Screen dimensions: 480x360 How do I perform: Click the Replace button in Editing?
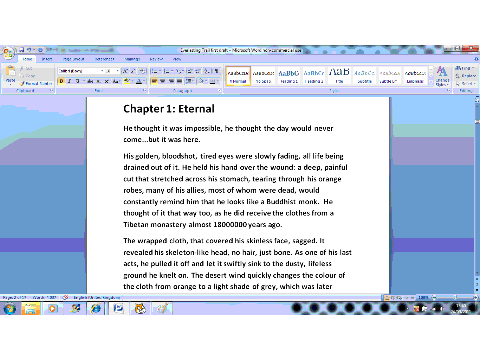click(466, 76)
